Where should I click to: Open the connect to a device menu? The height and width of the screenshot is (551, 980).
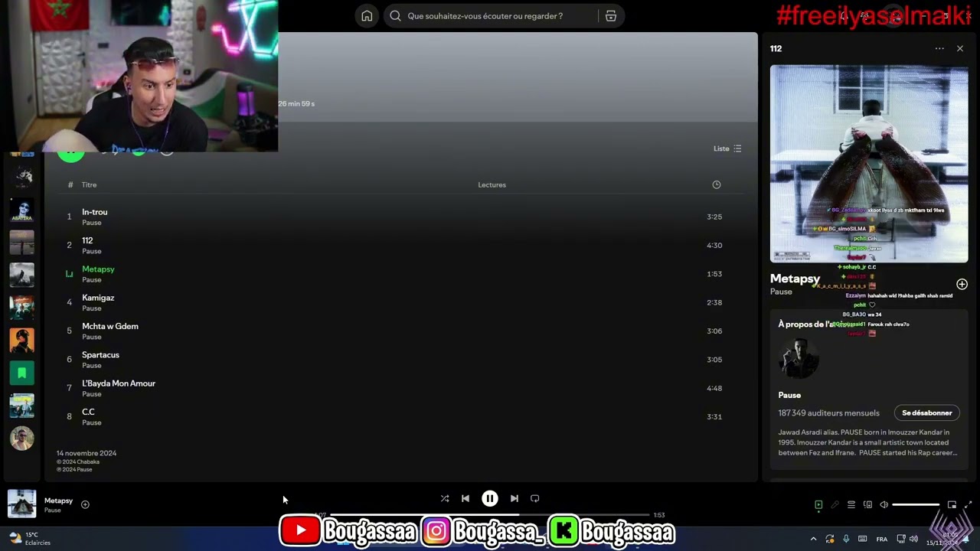(x=867, y=505)
